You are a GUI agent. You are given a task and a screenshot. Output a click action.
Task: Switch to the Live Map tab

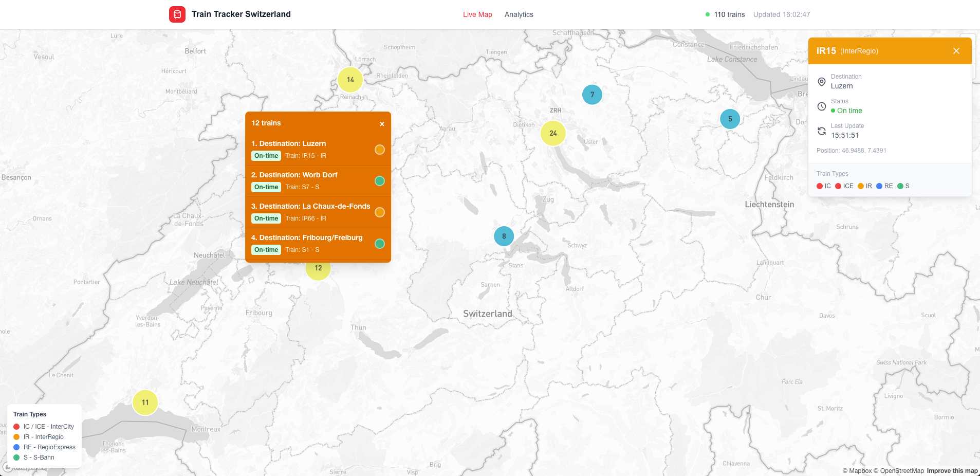[x=477, y=14]
